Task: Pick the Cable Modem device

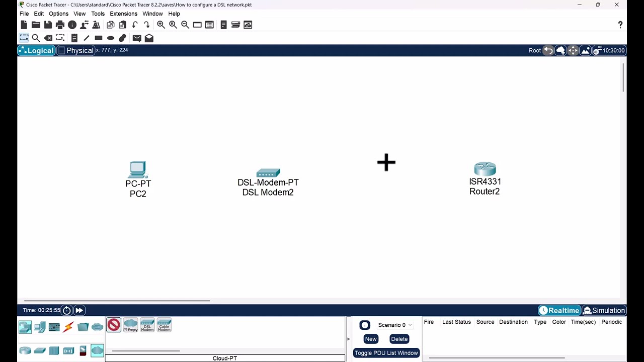Action: point(164,325)
